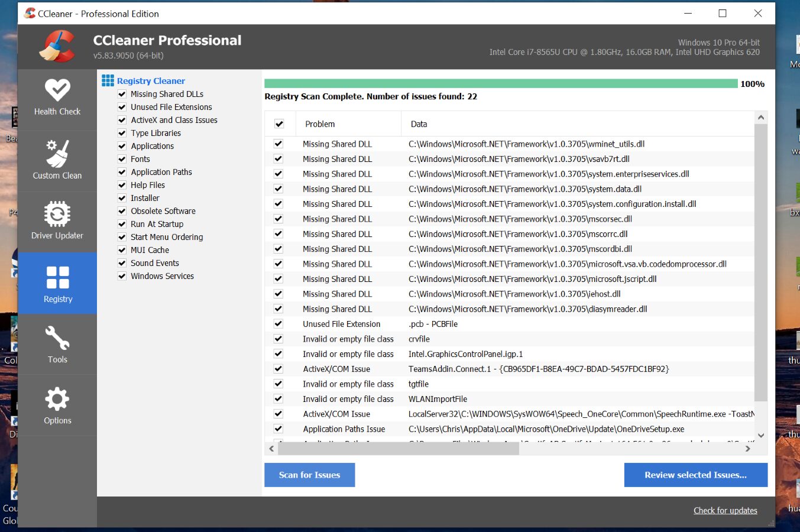Viewport: 800px width, 532px height.
Task: Select the tgtfile data entry
Action: click(418, 384)
